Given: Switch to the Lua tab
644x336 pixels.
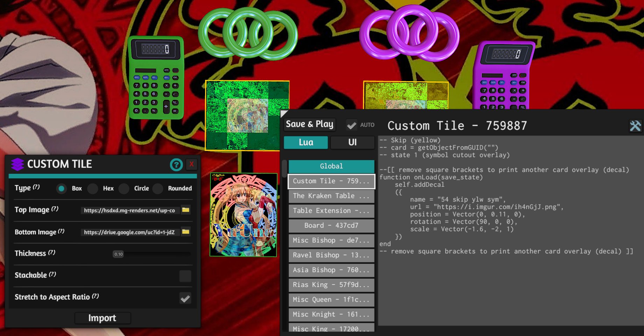Looking at the screenshot, I should coord(306,142).
